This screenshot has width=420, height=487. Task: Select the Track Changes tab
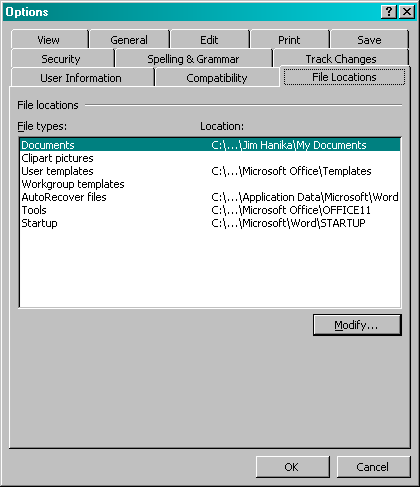[341, 59]
